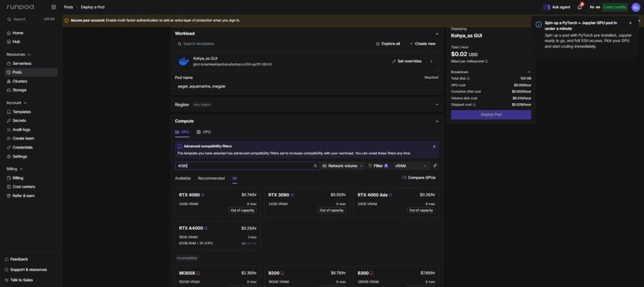The height and width of the screenshot is (287, 644).
Task: Click Set overrides for the template
Action: click(407, 61)
